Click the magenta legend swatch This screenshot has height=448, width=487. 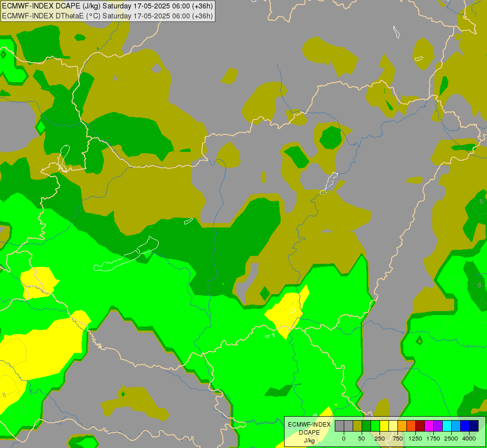429,426
